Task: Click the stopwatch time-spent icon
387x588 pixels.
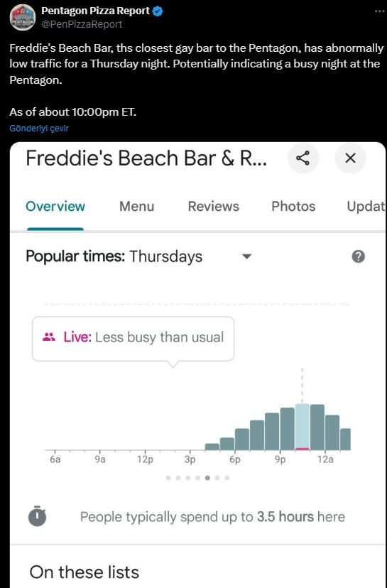Action: point(37,516)
